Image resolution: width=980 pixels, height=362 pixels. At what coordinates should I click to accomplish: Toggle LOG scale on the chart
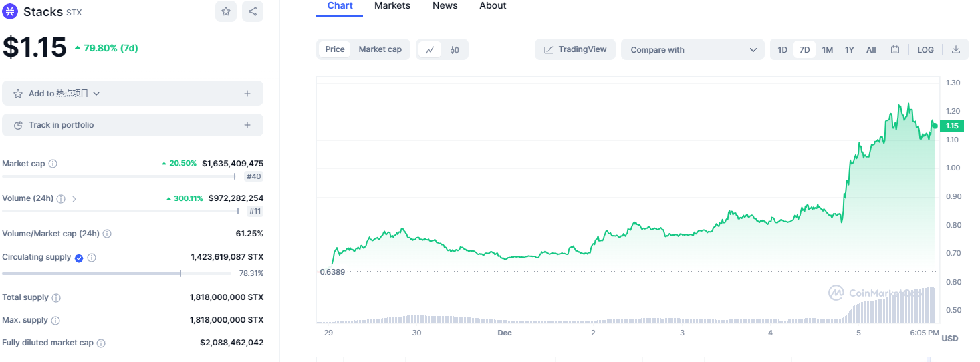tap(925, 49)
